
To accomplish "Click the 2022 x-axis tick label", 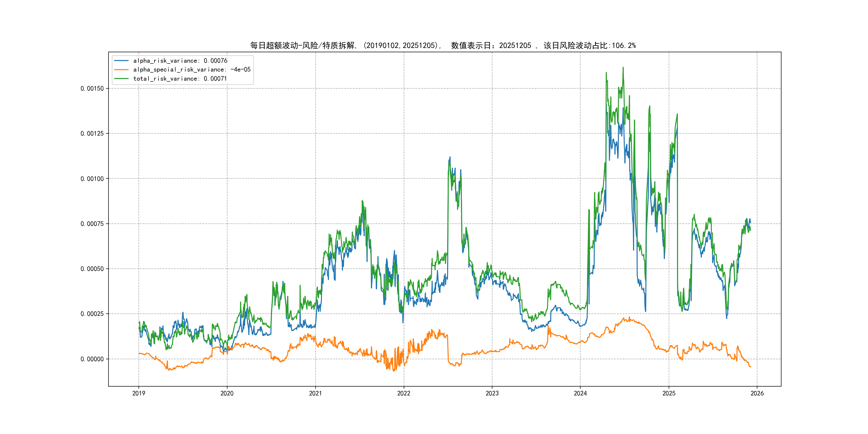I will (x=404, y=393).
